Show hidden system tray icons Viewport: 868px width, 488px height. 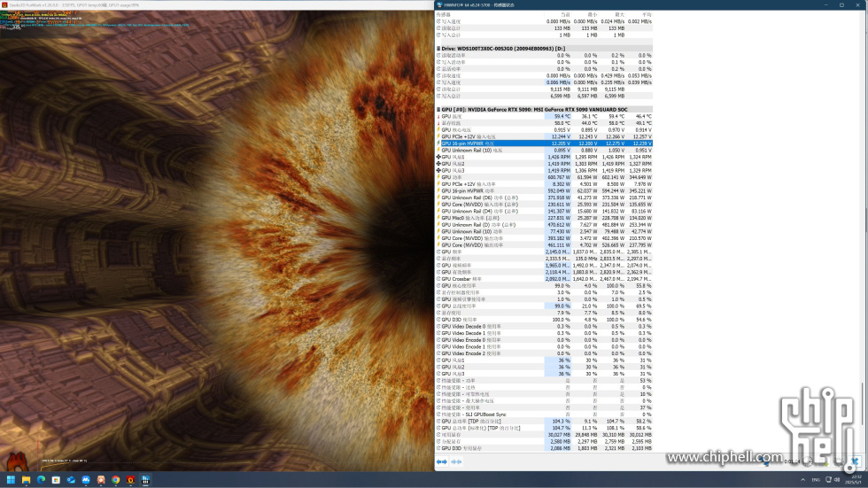[x=802, y=480]
